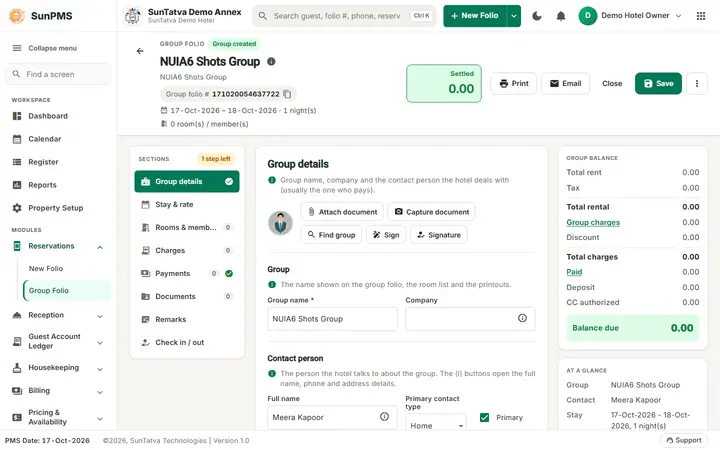
Task: Save the group folio
Action: (x=658, y=84)
